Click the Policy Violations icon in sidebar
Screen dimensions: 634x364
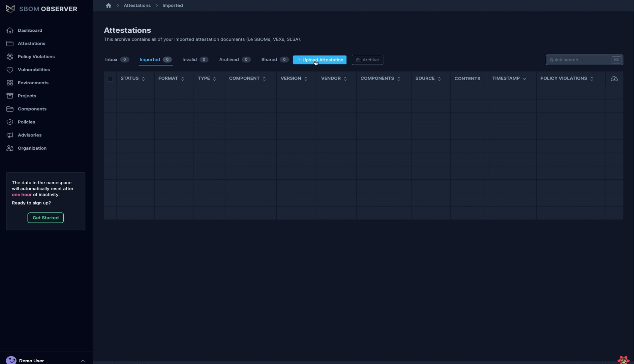click(x=10, y=57)
